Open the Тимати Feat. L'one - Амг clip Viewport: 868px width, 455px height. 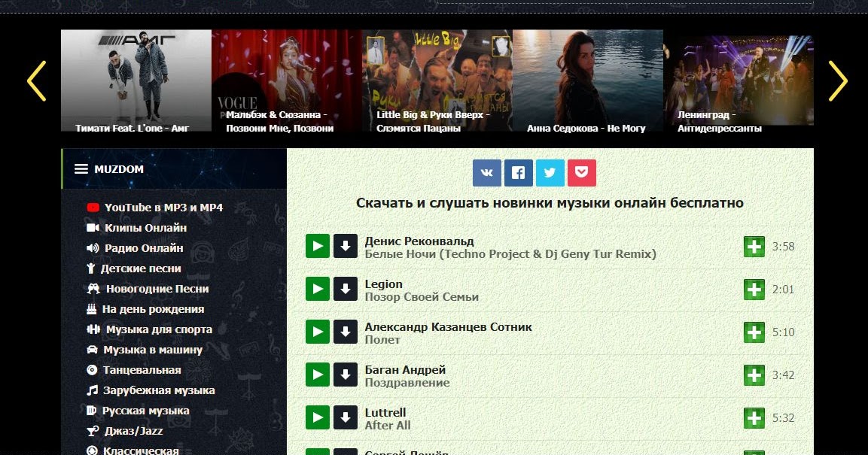[x=136, y=80]
